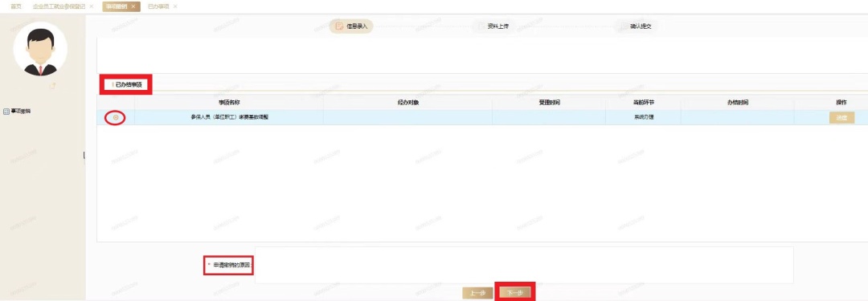Image resolution: width=868 pixels, height=301 pixels.
Task: Click the user avatar picture
Action: coord(40,49)
